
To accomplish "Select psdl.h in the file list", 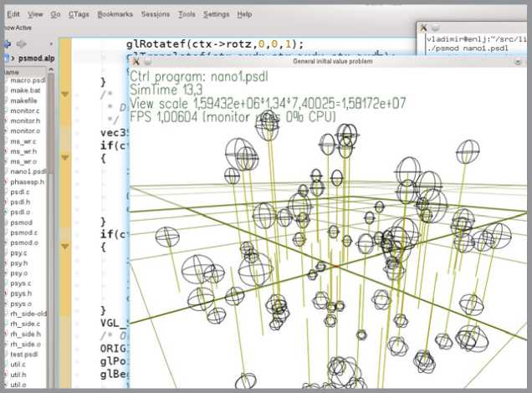I will (20, 202).
